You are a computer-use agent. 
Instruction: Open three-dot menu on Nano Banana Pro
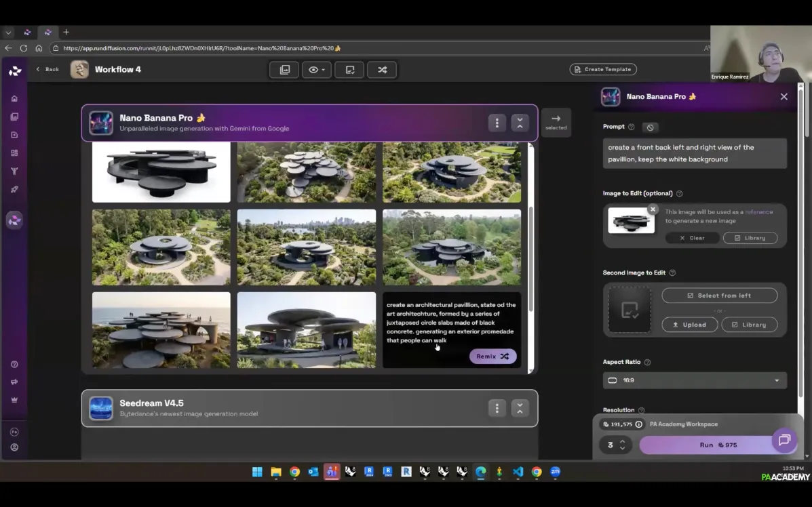tap(497, 123)
